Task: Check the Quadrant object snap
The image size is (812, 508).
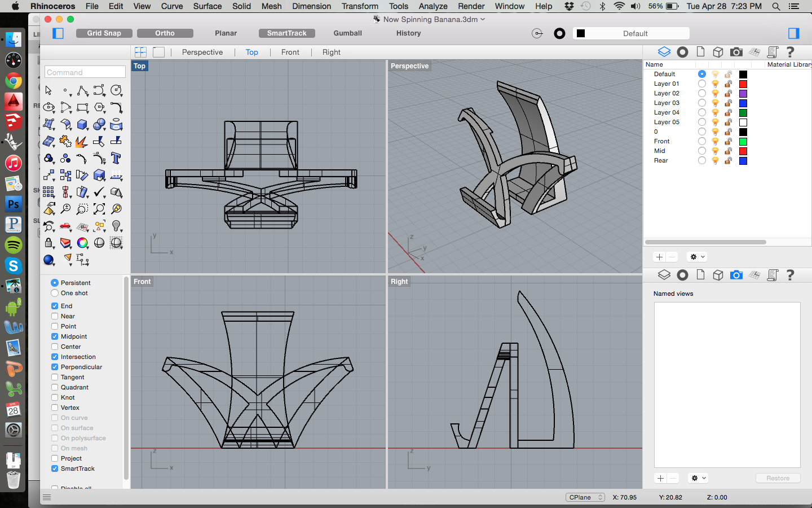Action: click(55, 387)
